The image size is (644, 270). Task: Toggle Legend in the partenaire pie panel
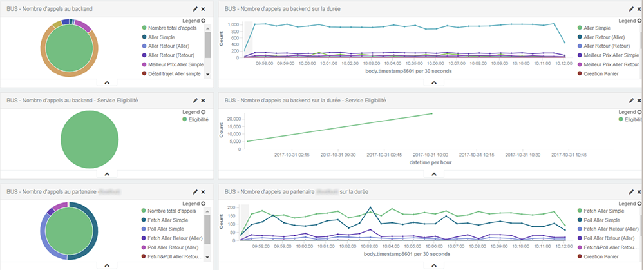coord(194,204)
